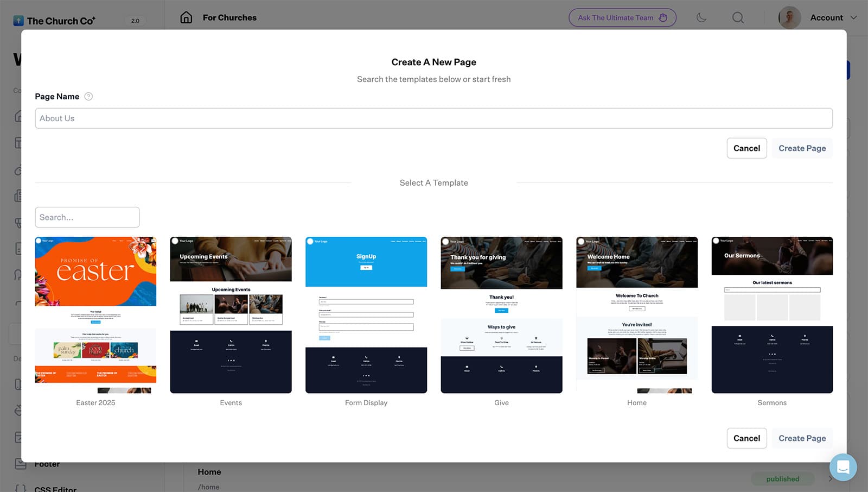The image size is (868, 492).
Task: Click Ask The Ultimate Team button
Action: tap(622, 17)
